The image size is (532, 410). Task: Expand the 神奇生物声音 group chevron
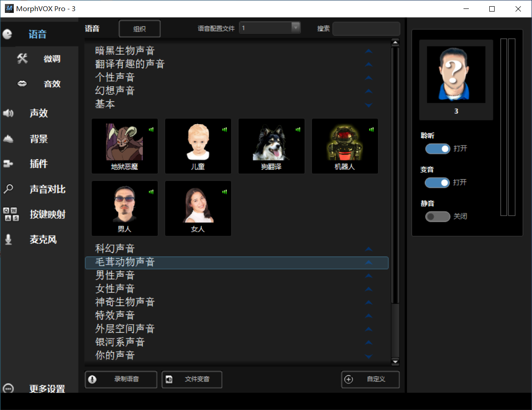(x=369, y=302)
